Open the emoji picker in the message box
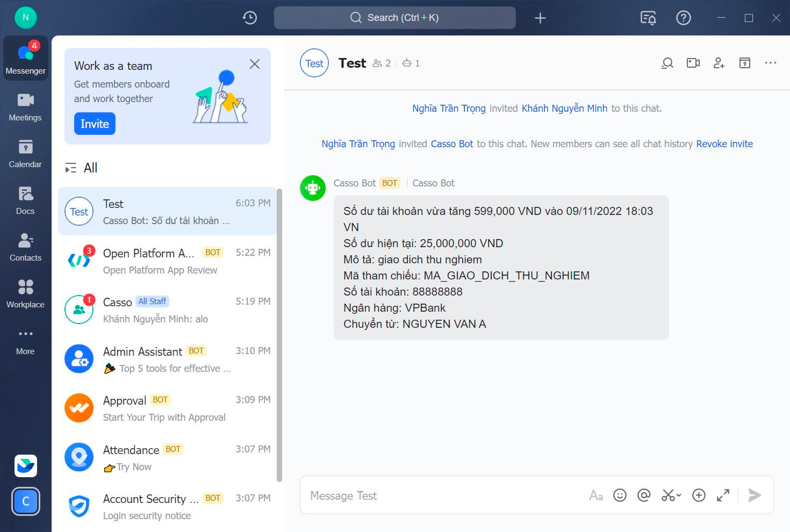Image resolution: width=790 pixels, height=532 pixels. tap(620, 495)
